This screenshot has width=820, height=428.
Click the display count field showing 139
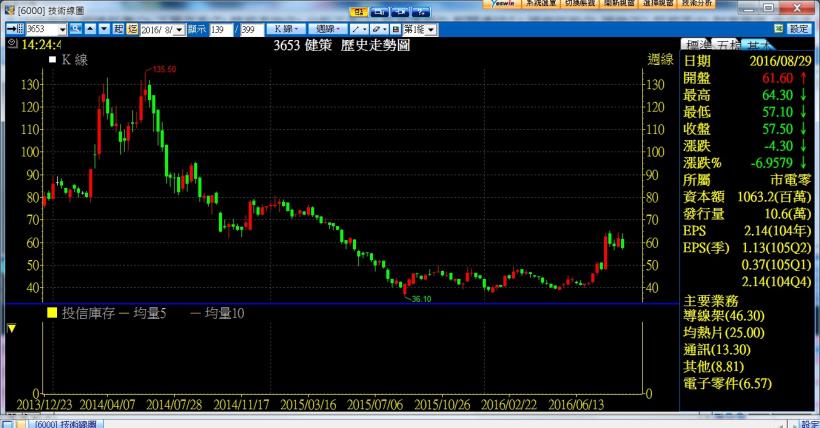221,29
